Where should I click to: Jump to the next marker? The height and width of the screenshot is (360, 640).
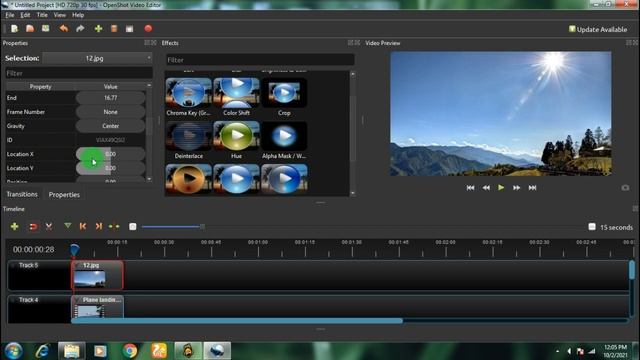pos(98,226)
